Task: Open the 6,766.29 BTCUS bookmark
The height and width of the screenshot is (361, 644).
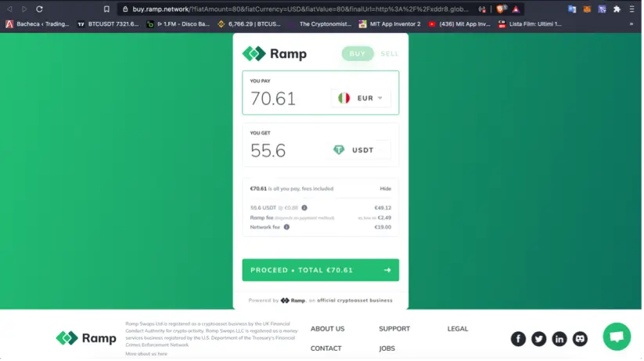Action: 250,24
